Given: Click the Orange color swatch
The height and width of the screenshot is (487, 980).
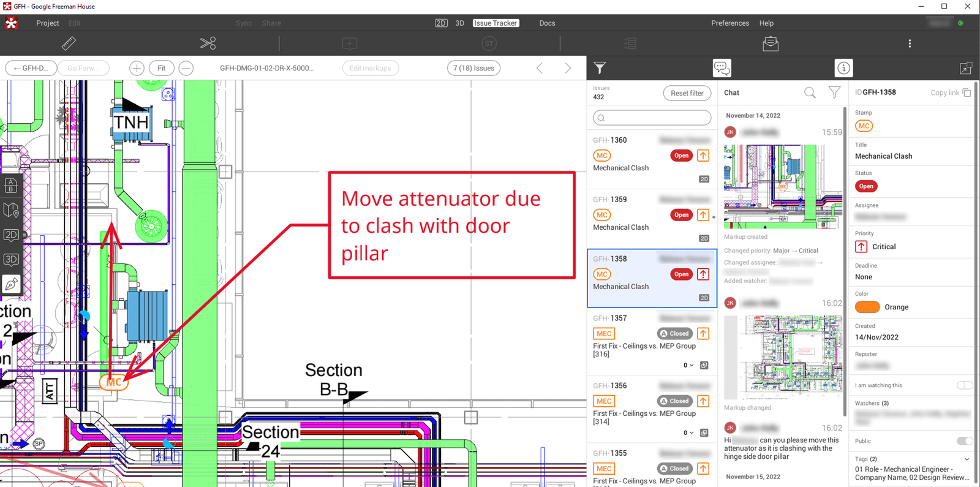Looking at the screenshot, I should [867, 307].
